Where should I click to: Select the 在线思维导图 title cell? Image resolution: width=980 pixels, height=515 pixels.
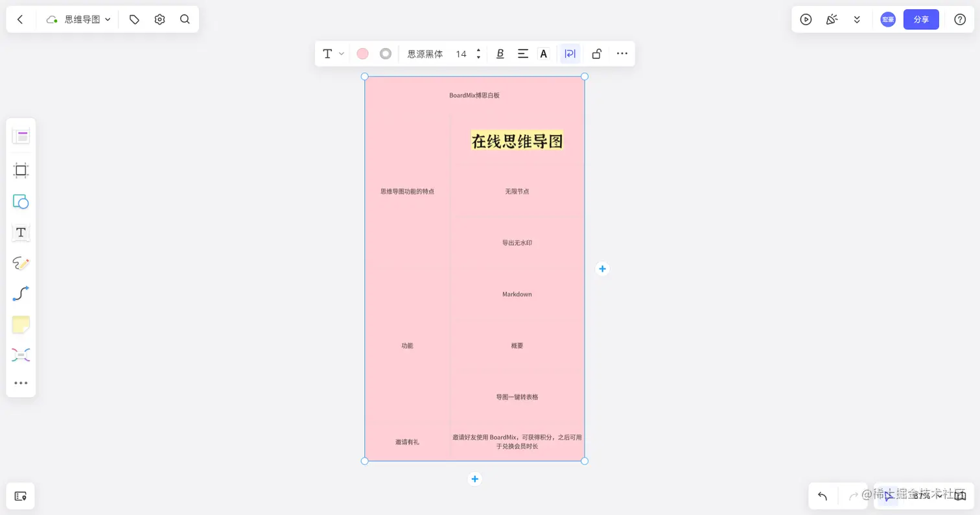517,141
